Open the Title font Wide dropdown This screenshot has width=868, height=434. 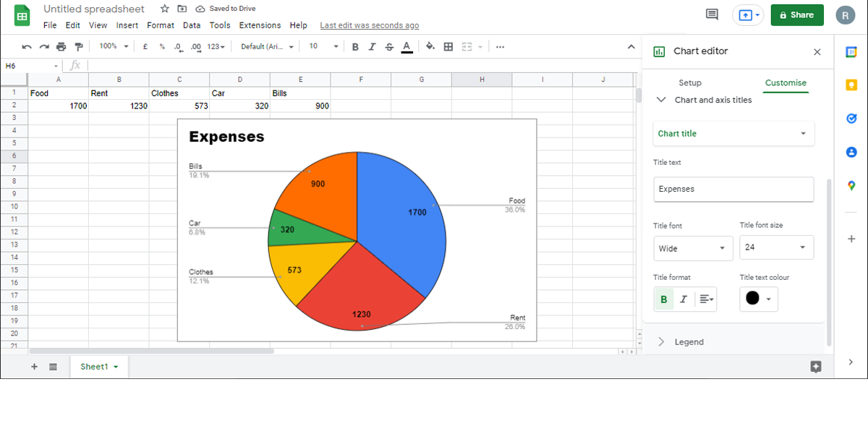coord(692,248)
